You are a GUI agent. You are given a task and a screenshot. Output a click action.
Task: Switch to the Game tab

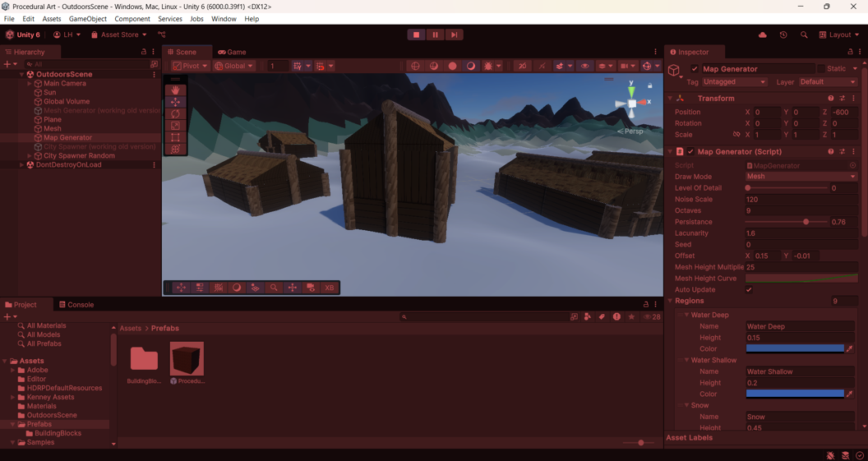(x=232, y=52)
